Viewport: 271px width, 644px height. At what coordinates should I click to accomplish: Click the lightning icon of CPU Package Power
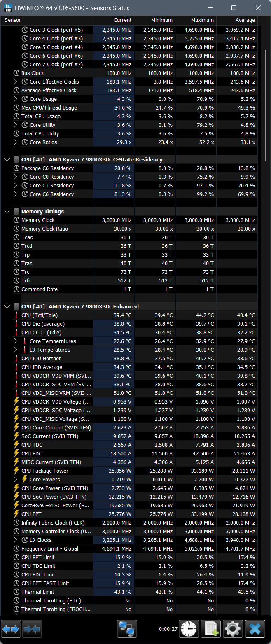click(x=16, y=471)
